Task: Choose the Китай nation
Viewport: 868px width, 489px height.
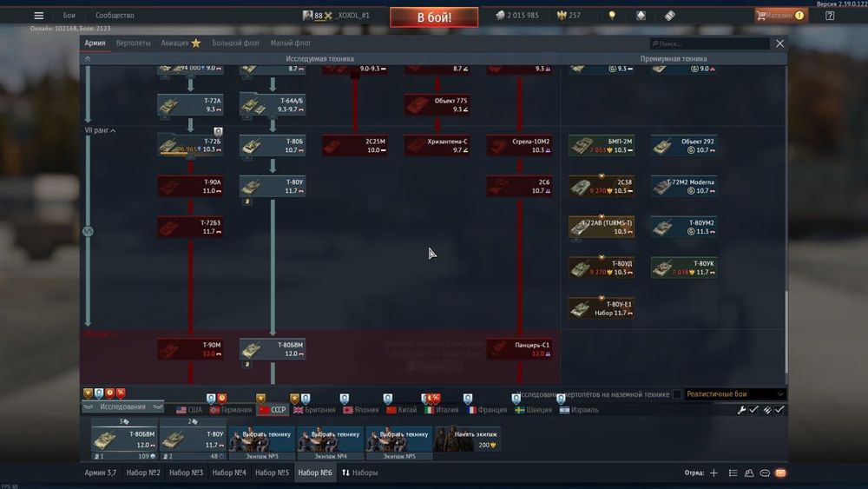Action: pyautogui.click(x=402, y=410)
